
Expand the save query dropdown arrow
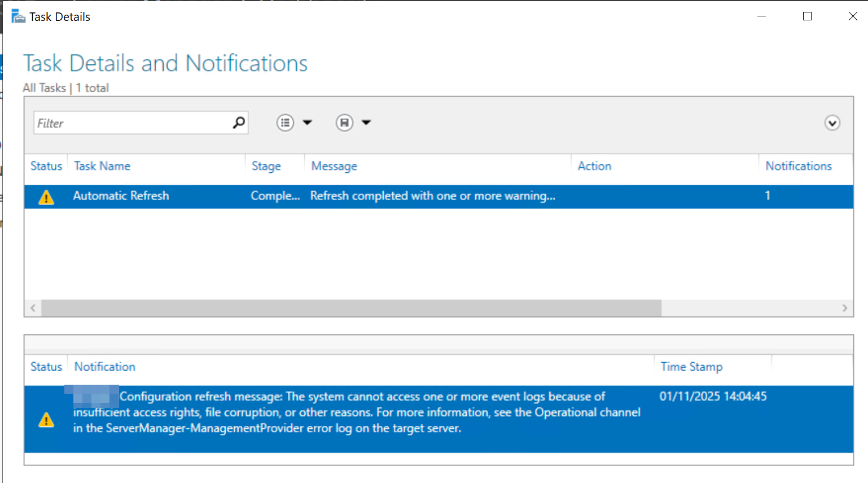coord(366,123)
